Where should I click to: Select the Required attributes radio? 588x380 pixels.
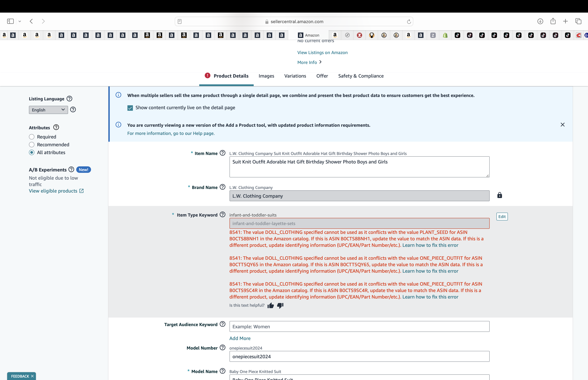[x=32, y=137]
